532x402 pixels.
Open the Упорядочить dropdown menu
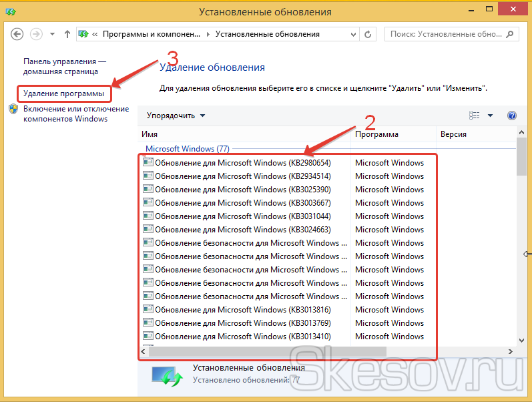(176, 116)
